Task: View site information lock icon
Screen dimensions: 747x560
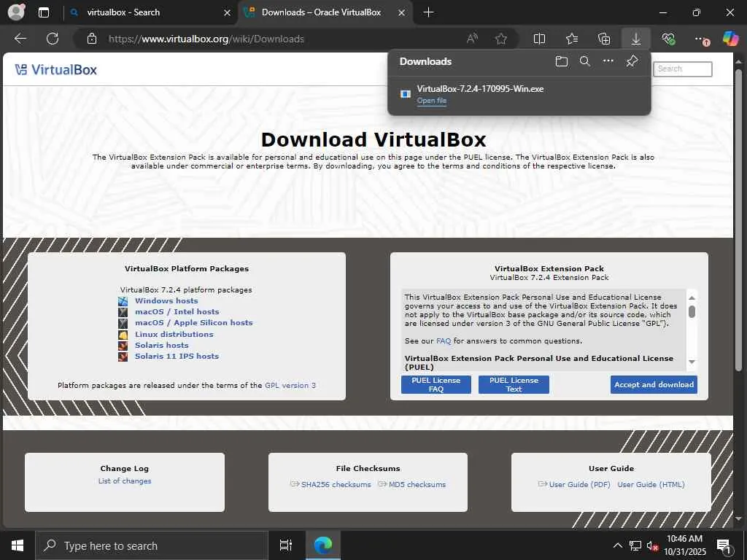Action: click(x=92, y=39)
